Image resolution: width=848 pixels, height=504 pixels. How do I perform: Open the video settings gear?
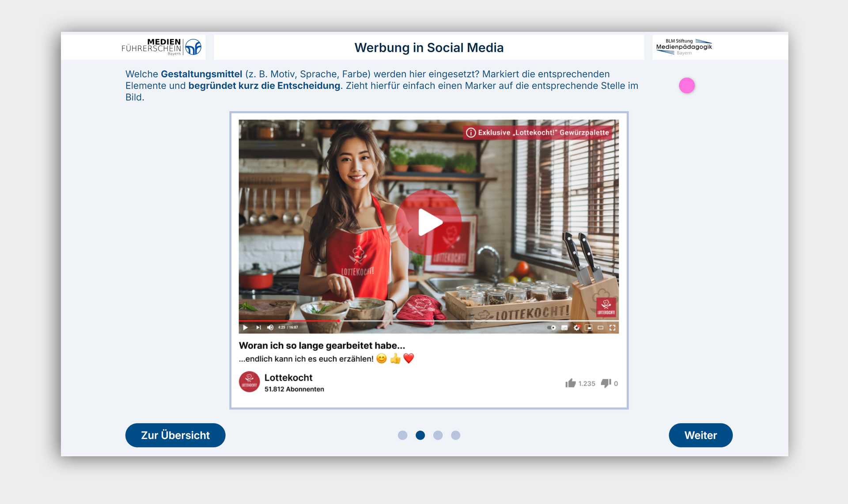pos(577,327)
